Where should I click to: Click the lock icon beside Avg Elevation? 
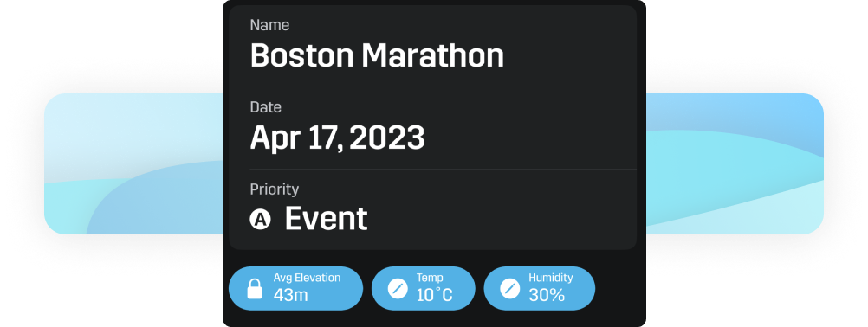pos(255,288)
